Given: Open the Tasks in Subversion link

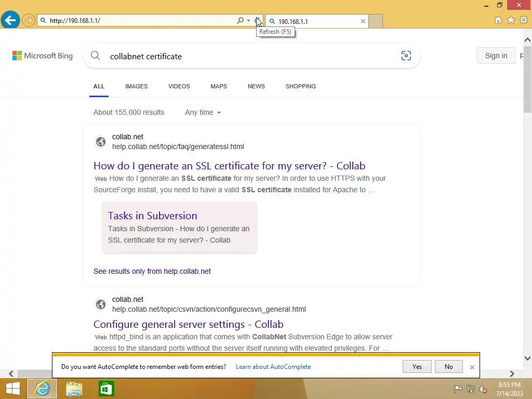Looking at the screenshot, I should click(x=152, y=216).
